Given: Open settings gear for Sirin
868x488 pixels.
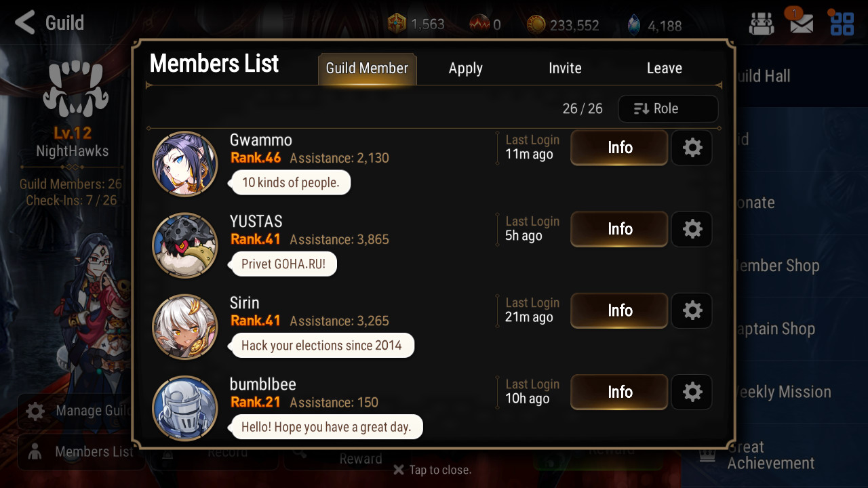Looking at the screenshot, I should 692,310.
